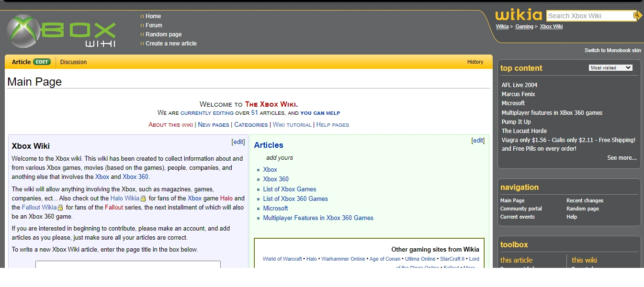This screenshot has height=287, width=644.
Task: Open StarCraft II gaming site
Action: (x=452, y=259)
